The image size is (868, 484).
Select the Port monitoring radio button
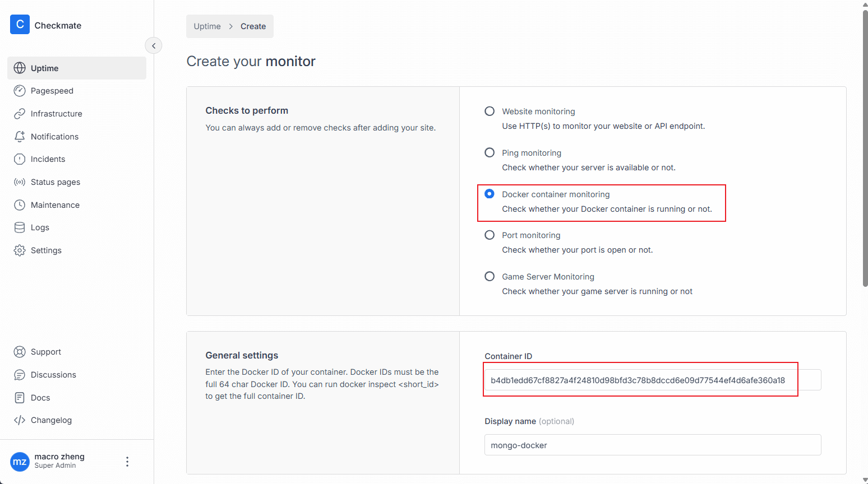coord(490,235)
